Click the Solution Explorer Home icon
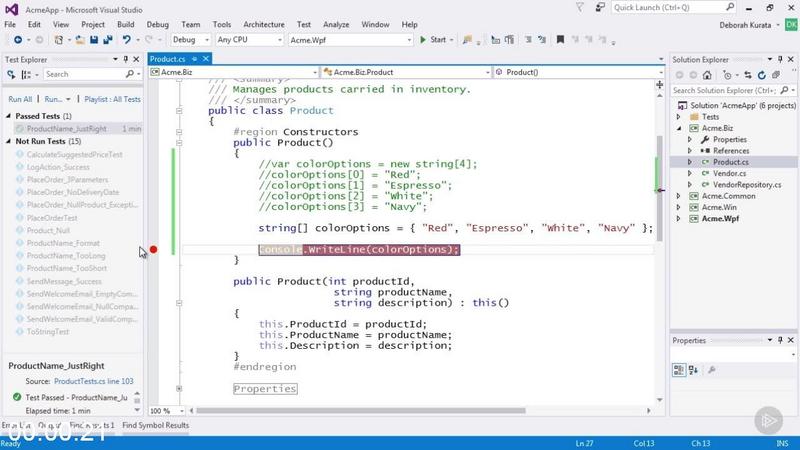Viewport: 800px width, 450px height. point(707,75)
